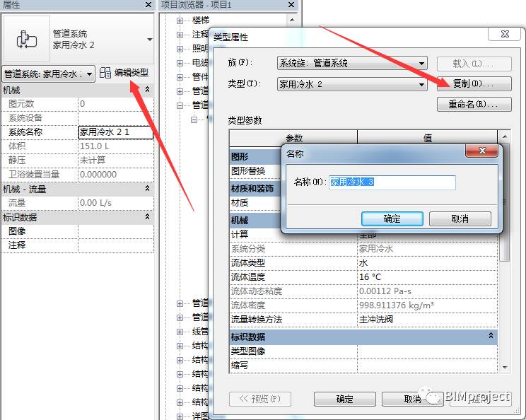
Task: Expand the 线管 node in Project Browser
Action: [x=180, y=332]
